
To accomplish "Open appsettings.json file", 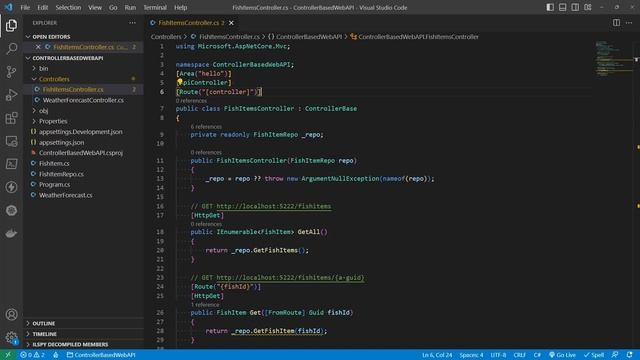I will pos(61,142).
